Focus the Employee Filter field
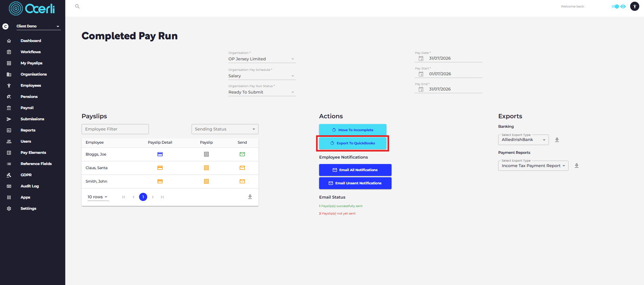The height and width of the screenshot is (285, 644). (115, 129)
